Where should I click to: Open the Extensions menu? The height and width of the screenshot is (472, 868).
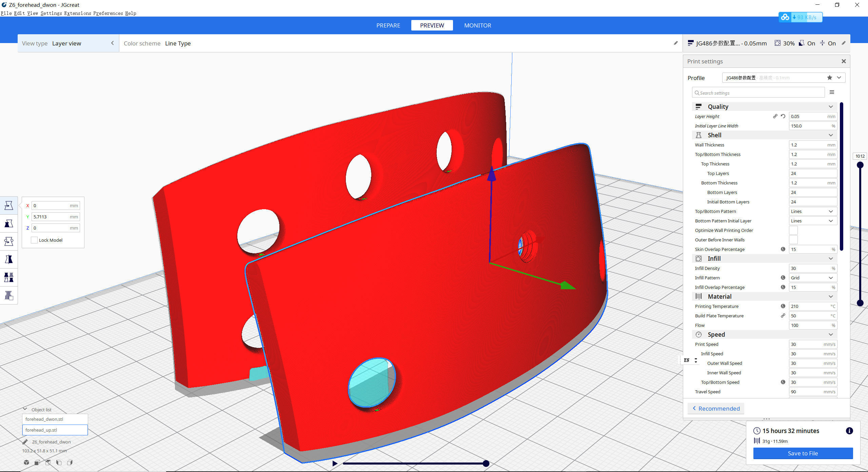click(78, 13)
